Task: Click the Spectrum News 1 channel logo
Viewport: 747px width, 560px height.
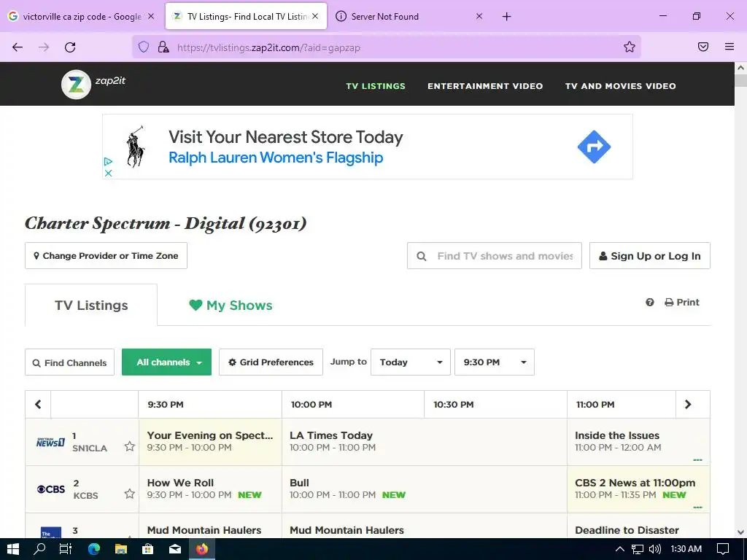Action: click(50, 442)
